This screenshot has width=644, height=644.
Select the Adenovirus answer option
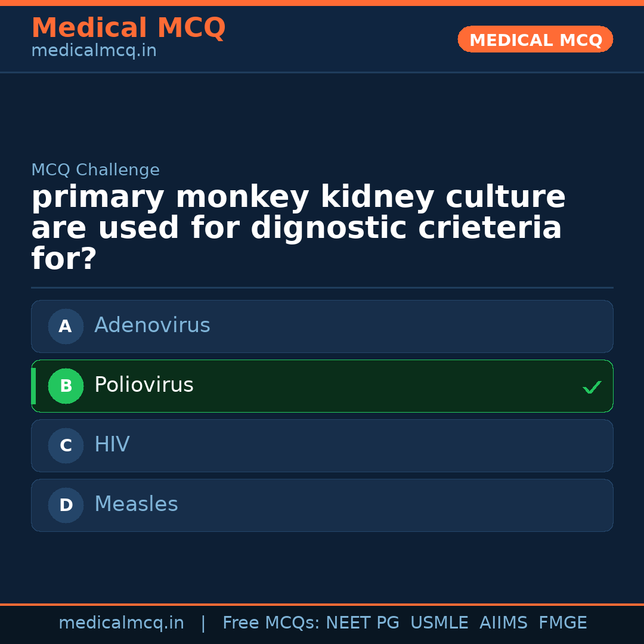coord(322,326)
